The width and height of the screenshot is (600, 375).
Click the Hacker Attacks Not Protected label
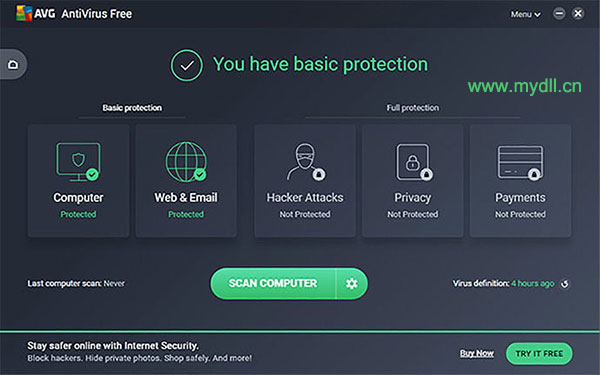305,214
